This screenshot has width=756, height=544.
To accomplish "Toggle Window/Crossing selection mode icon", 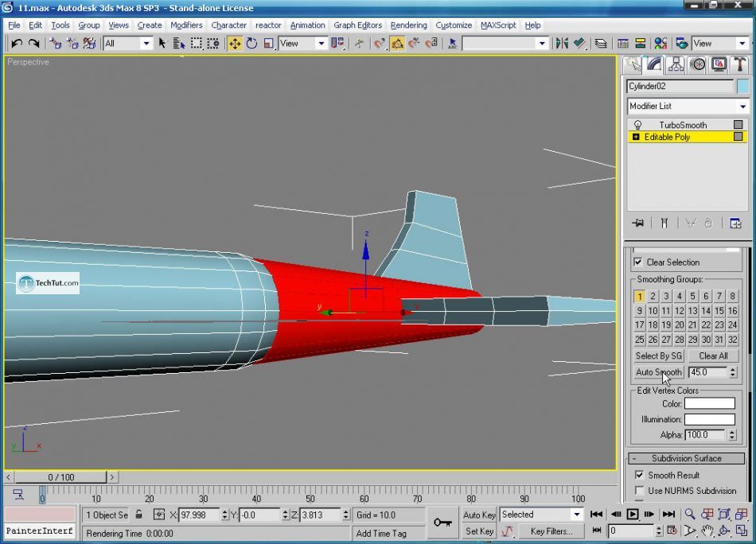I will tap(213, 44).
